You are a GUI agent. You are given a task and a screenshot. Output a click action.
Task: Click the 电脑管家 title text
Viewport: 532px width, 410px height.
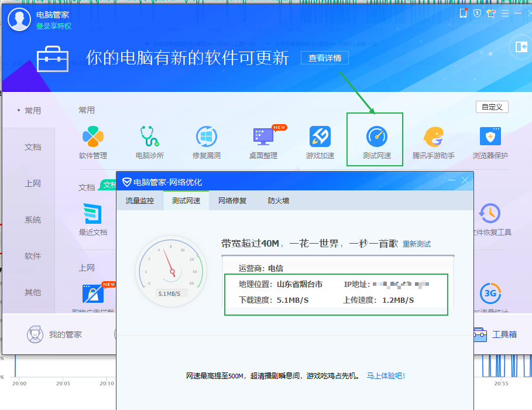(x=53, y=15)
